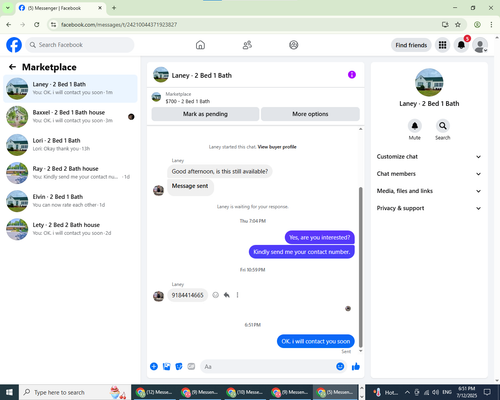Go back using the Marketplace arrow
Screen dimensions: 500x400
(x=12, y=67)
